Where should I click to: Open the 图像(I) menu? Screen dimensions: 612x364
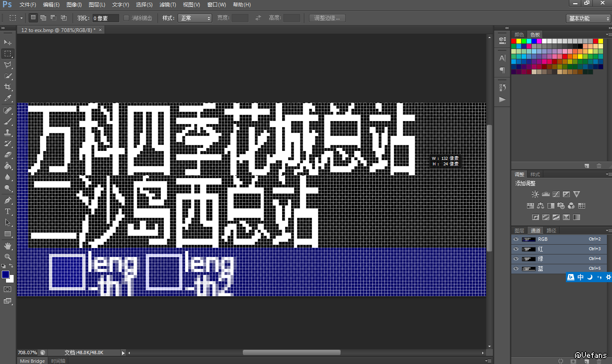point(74,5)
